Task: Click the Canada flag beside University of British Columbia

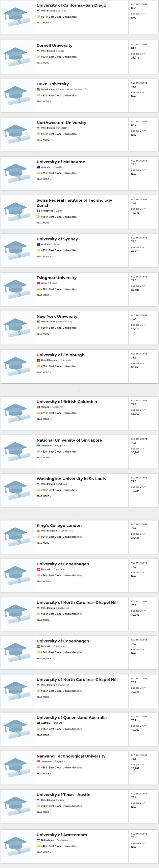Action: 38,407
